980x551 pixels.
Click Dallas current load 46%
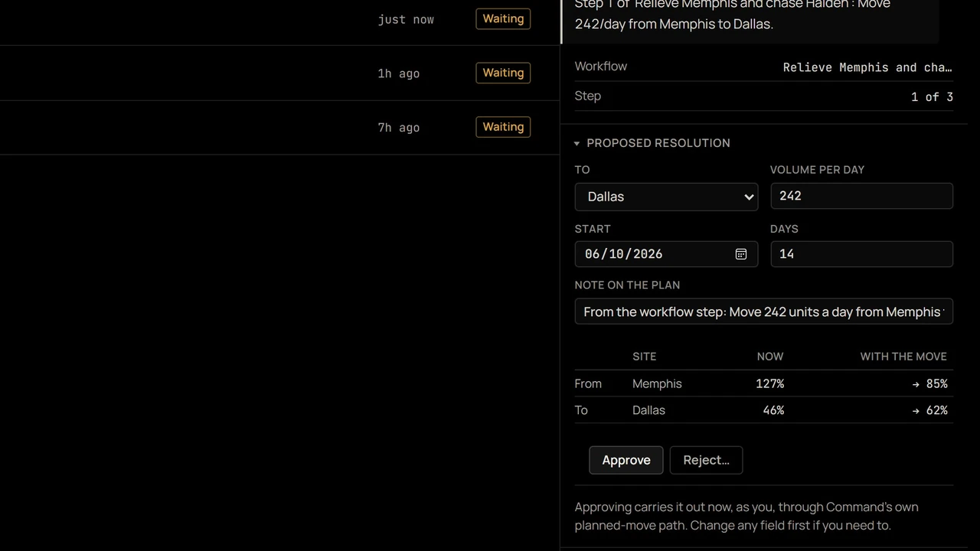(773, 410)
